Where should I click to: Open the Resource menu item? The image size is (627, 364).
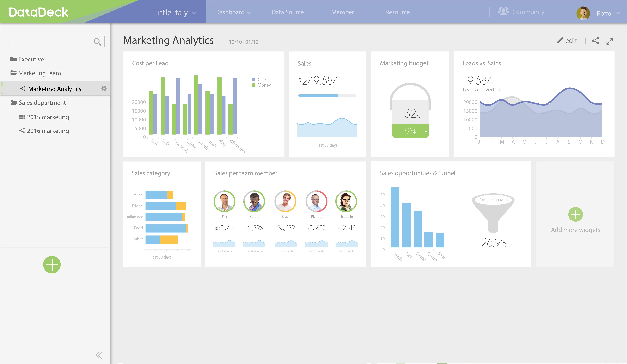397,12
